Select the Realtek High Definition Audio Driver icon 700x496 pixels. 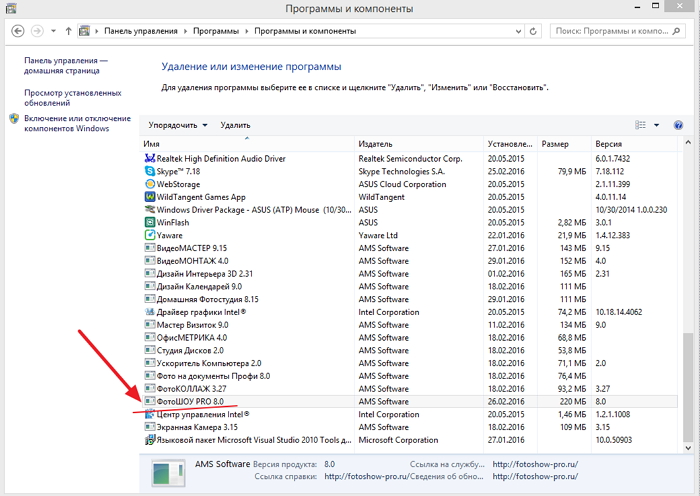(x=150, y=158)
